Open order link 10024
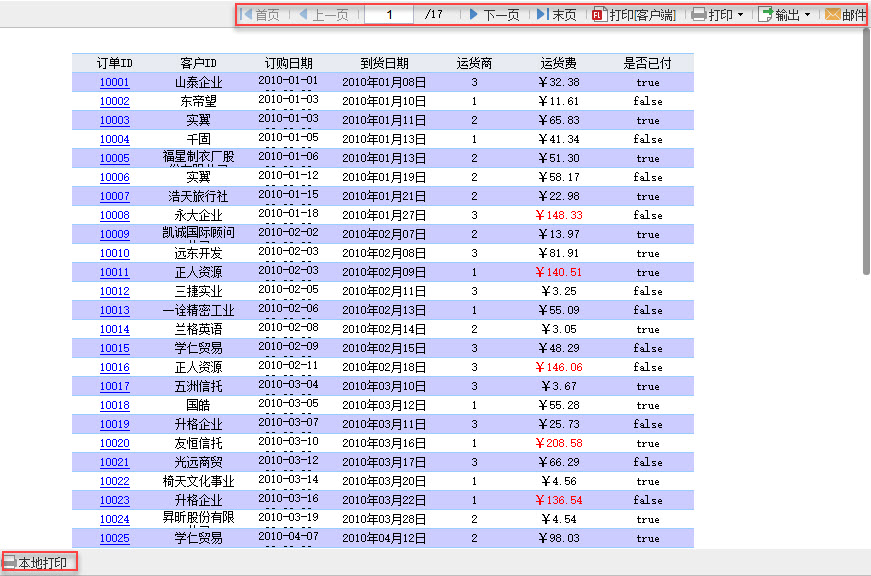 [114, 519]
